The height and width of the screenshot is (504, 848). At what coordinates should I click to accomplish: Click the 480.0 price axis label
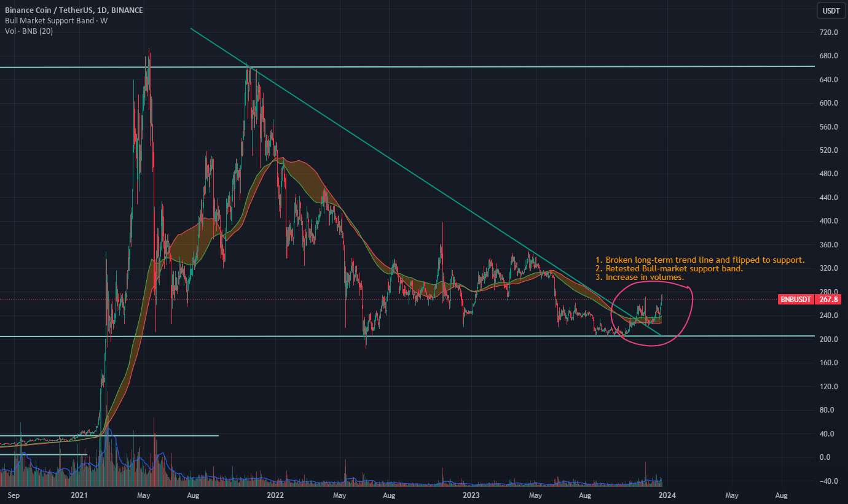click(830, 174)
